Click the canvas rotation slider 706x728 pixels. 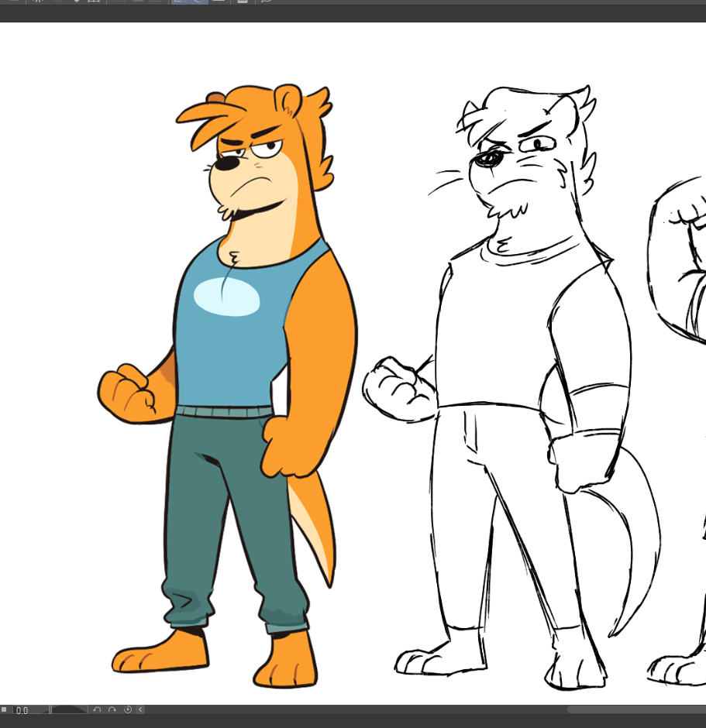[x=68, y=709]
